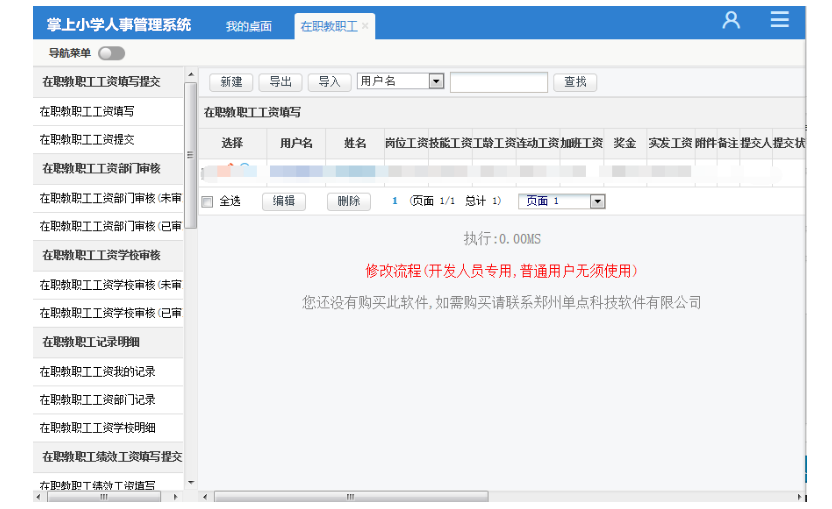Image resolution: width=832 pixels, height=509 pixels.
Task: Toggle the 导航菜单 switch
Action: click(x=111, y=53)
